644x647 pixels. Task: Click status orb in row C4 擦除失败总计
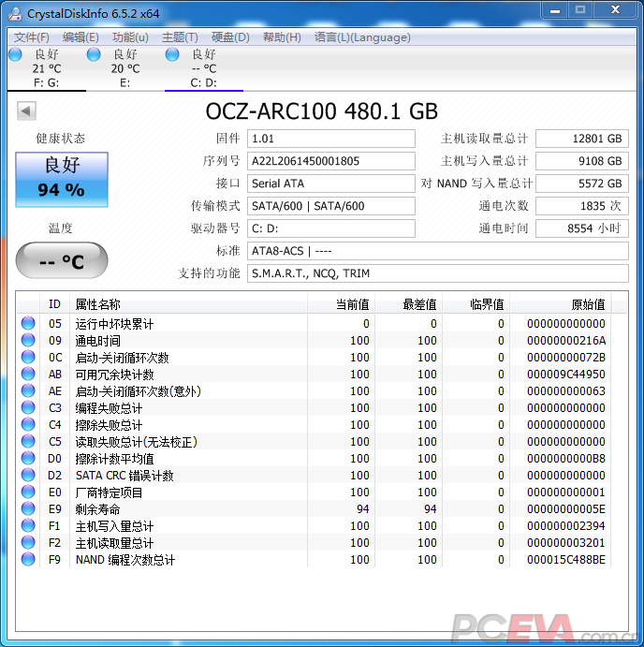[28, 424]
